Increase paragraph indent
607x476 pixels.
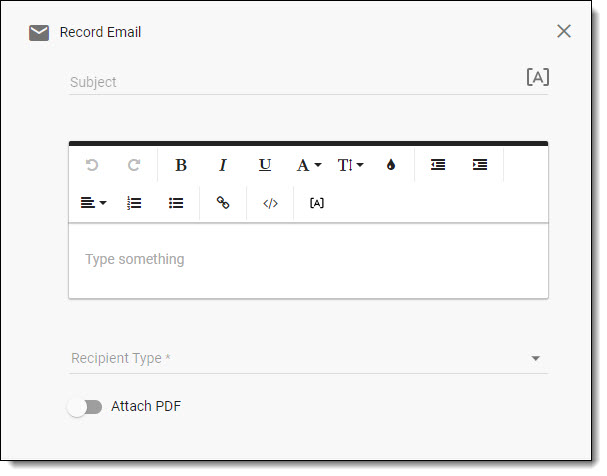480,165
